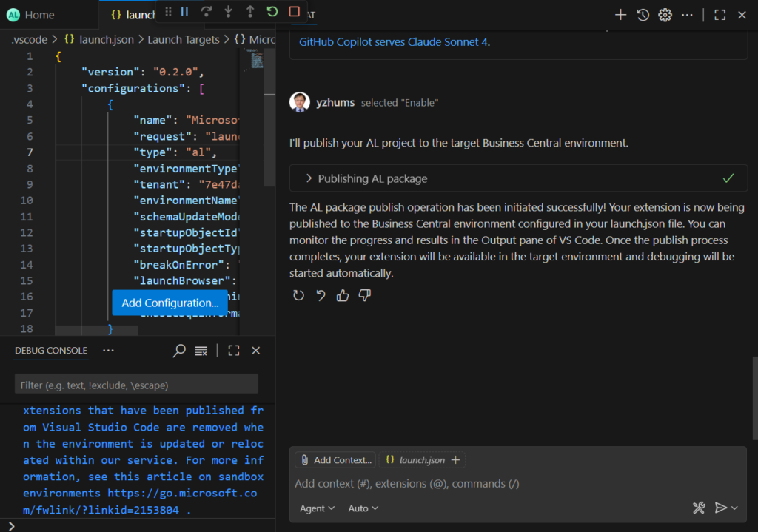Click the Step Out debug icon
Viewport: 758px width, 532px height.
tap(250, 11)
